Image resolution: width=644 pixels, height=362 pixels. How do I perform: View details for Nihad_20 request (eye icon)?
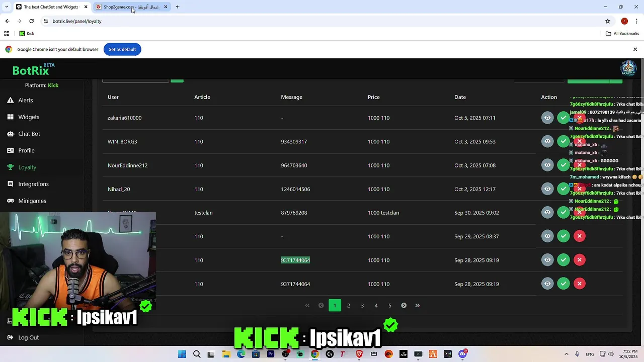[547, 189]
